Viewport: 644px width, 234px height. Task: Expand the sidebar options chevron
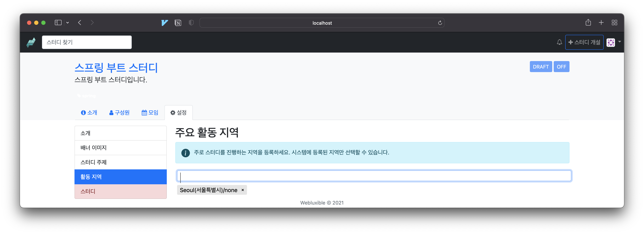pos(68,23)
